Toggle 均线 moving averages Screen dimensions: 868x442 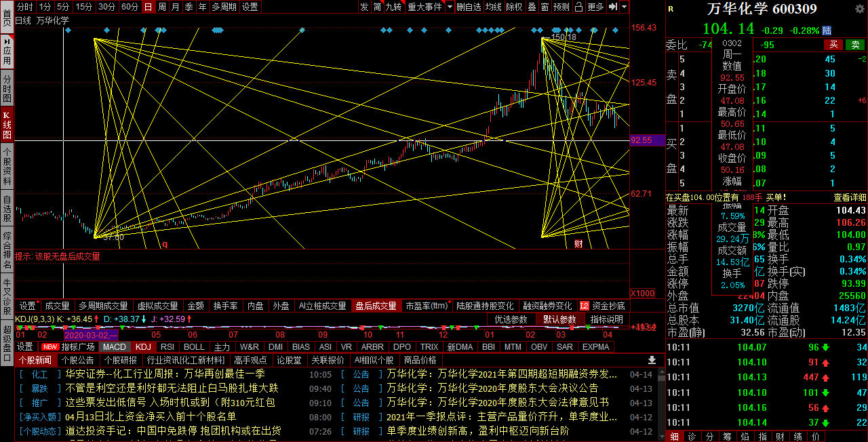tap(494, 7)
